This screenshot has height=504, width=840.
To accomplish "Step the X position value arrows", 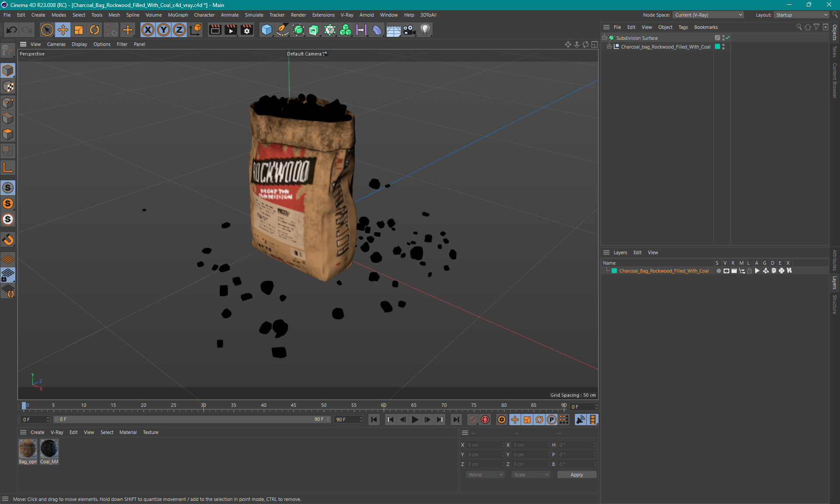I will 503,445.
